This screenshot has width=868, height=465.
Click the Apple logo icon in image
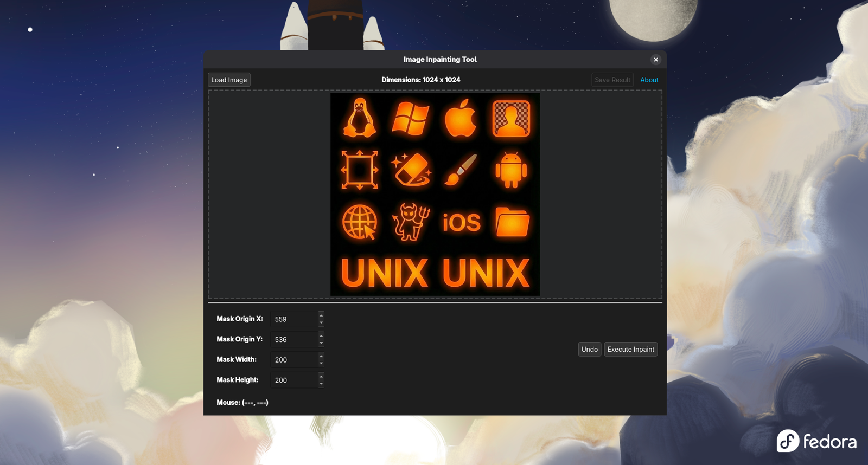pos(461,118)
